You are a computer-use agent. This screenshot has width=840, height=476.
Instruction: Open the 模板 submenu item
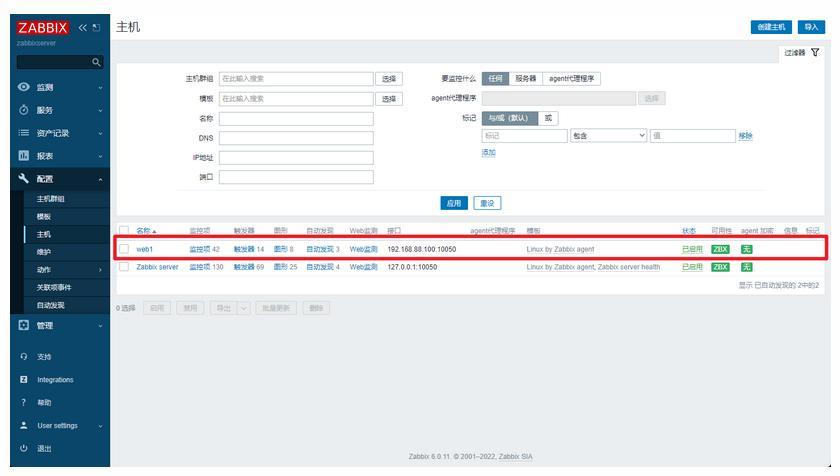43,216
